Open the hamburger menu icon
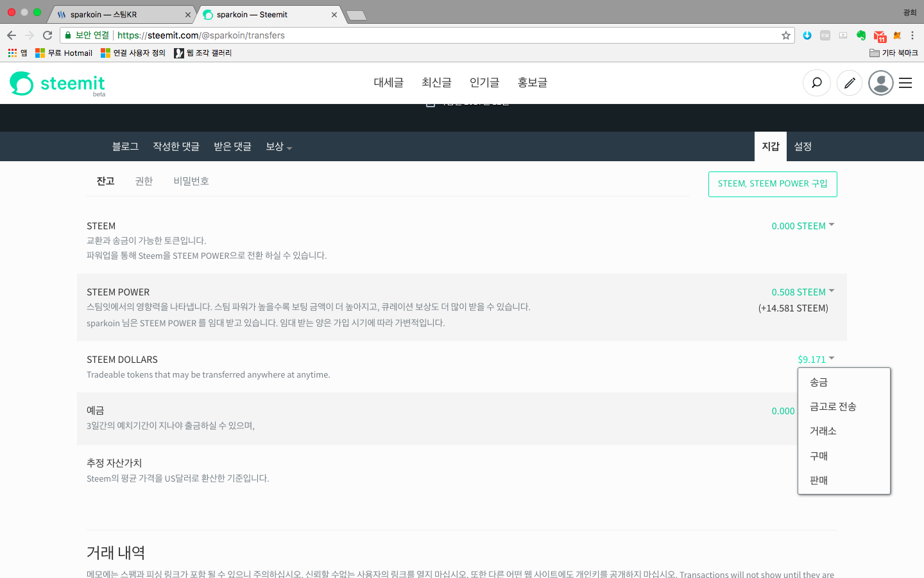Screen dimensions: 924x578 [905, 83]
